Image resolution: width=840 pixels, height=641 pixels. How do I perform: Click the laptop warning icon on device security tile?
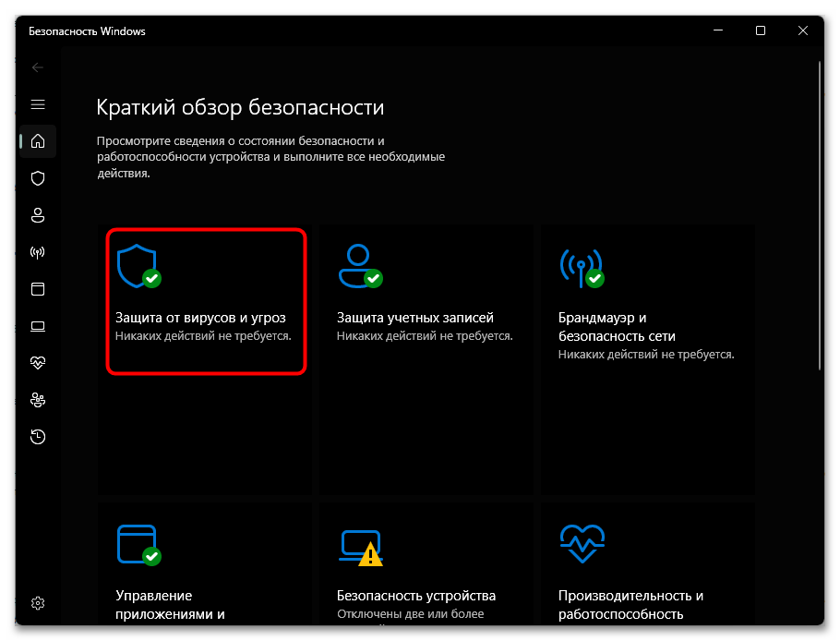tap(361, 548)
